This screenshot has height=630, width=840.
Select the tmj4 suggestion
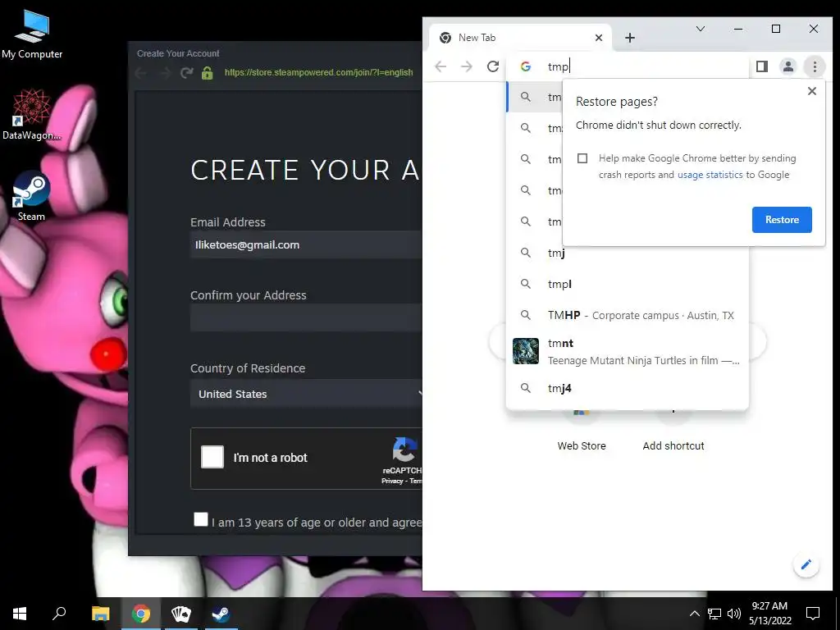(627, 388)
